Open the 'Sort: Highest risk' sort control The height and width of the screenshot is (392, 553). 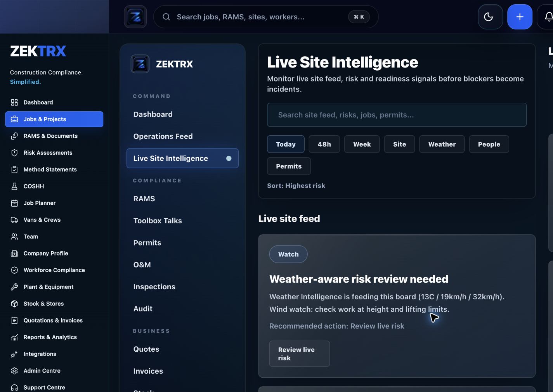296,186
